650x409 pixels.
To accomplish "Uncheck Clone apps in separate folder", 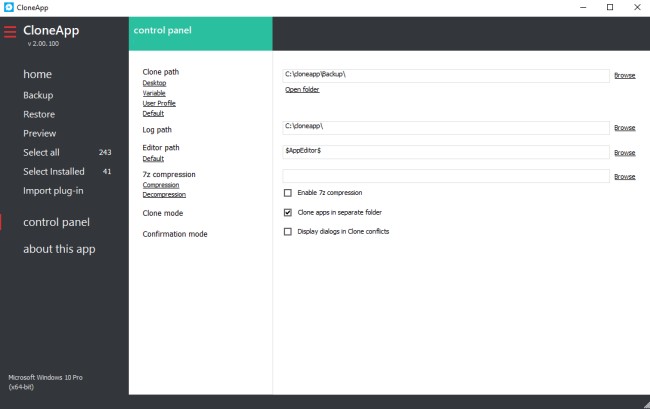I will click(x=288, y=213).
